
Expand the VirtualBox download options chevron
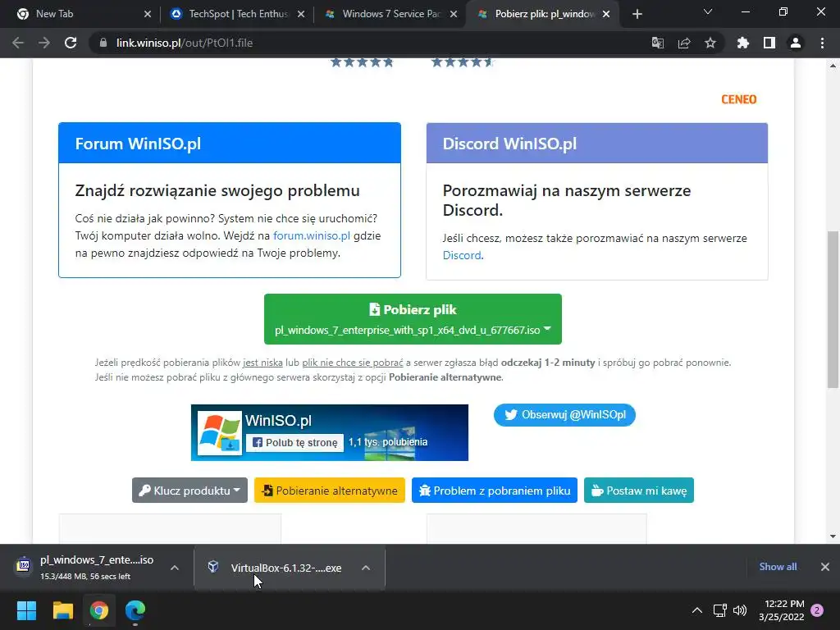click(x=366, y=568)
